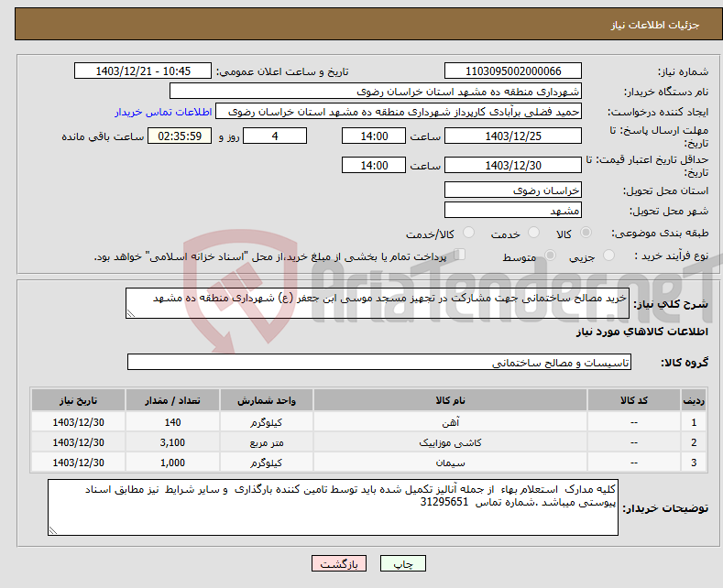Screen dimensions: 723x588
Task: Click the buyer notes box resize handle
Action: click(x=53, y=530)
